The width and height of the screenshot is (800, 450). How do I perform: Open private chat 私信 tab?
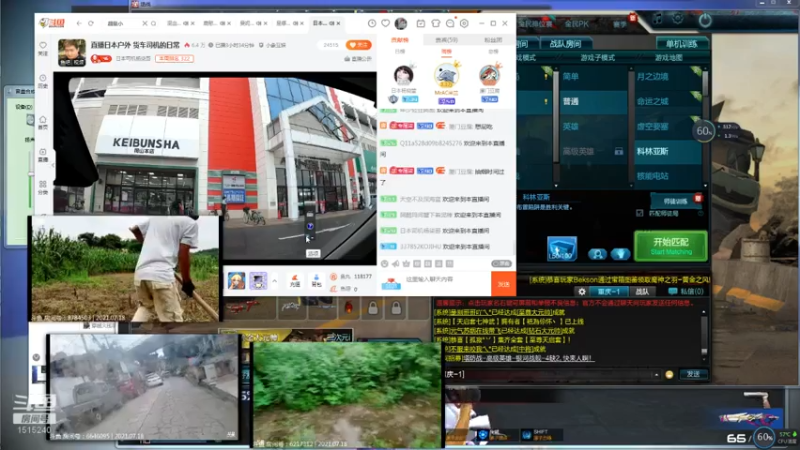tap(687, 292)
